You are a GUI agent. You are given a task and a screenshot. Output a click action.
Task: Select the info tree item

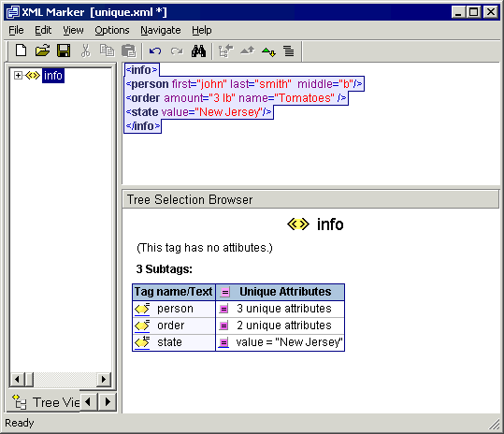(x=53, y=76)
